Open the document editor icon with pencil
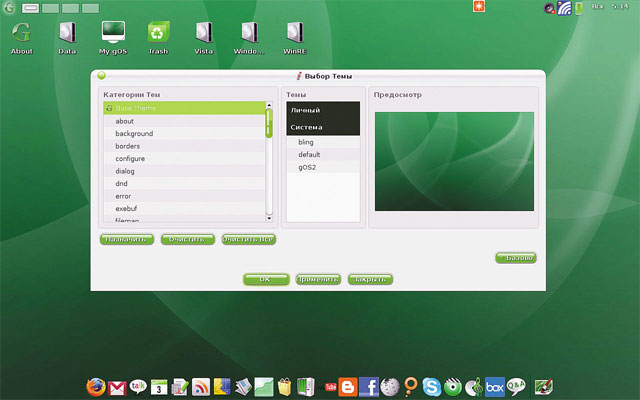Image resolution: width=640 pixels, height=400 pixels. point(180,387)
